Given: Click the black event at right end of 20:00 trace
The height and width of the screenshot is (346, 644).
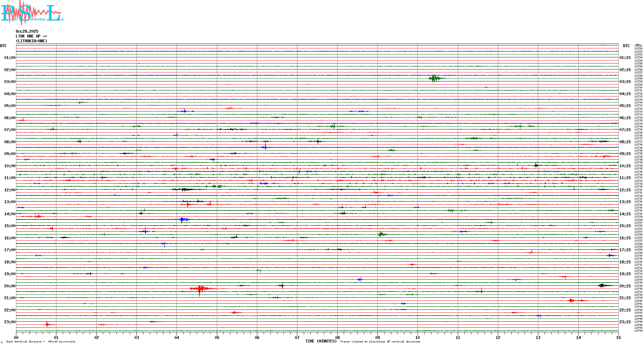Looking at the screenshot, I should tap(602, 285).
